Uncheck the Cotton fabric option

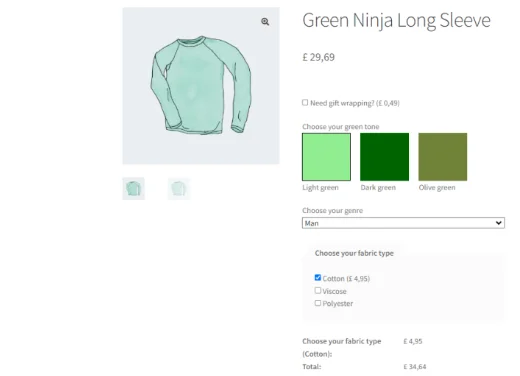pyautogui.click(x=318, y=278)
